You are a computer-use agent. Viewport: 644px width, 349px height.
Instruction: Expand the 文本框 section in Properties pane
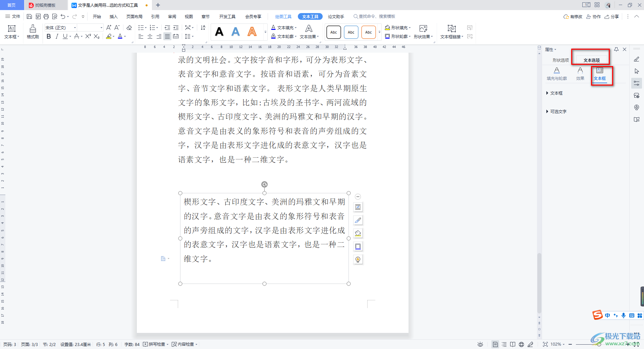click(554, 93)
